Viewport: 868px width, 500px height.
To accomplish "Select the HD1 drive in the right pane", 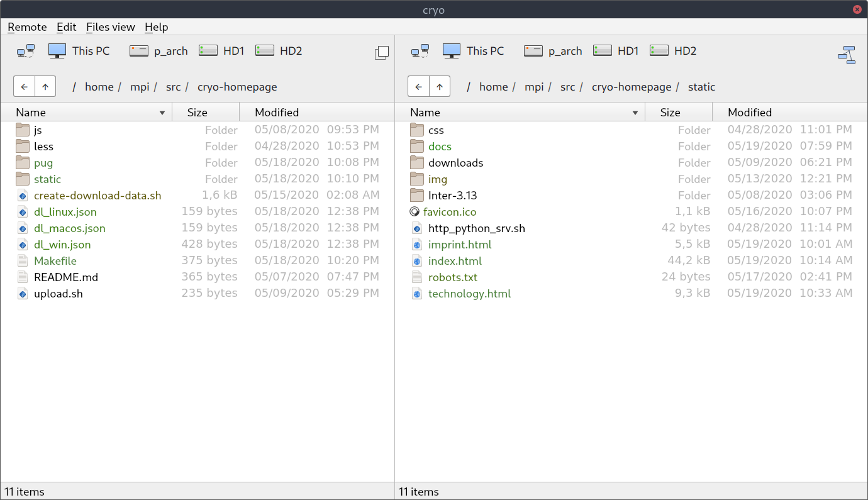I will pos(616,51).
